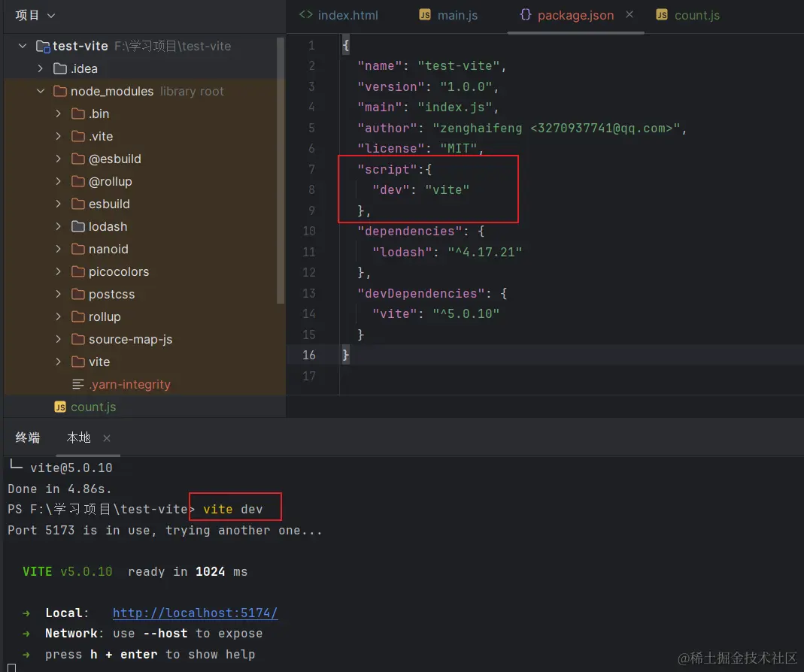This screenshot has height=672, width=804.
Task: Expand the picocolors folder
Action: (x=59, y=271)
